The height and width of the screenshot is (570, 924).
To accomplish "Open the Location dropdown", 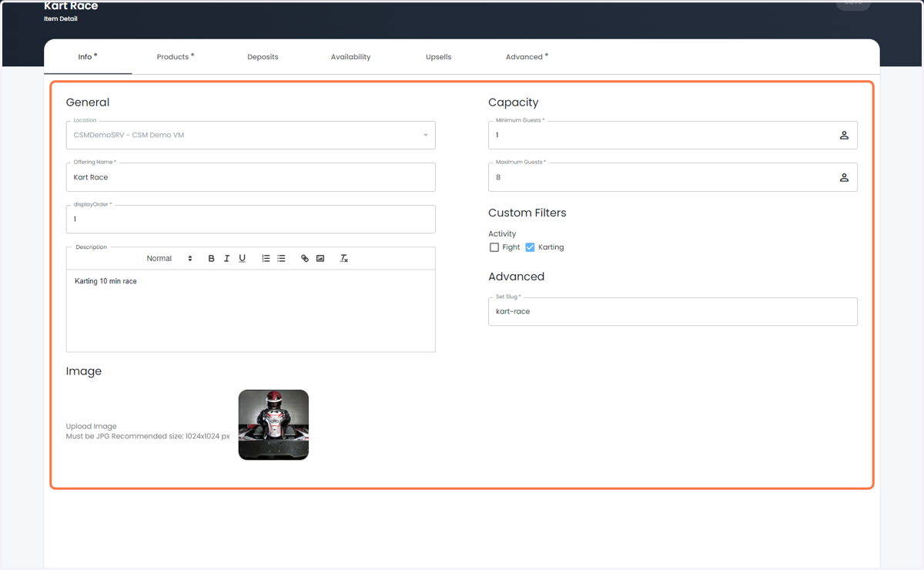I will tap(251, 136).
